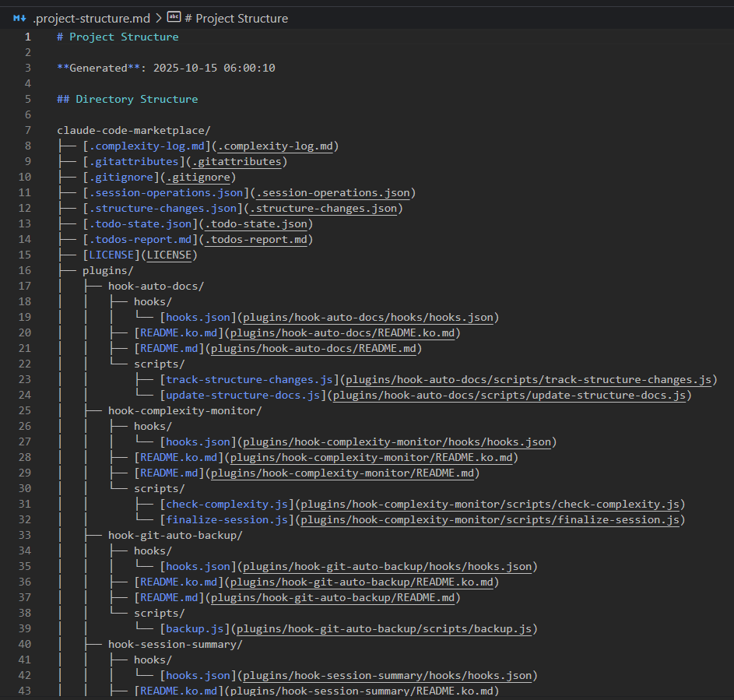Open plugins/hook-session-summary/hooks/hooks.json link
The image size is (734, 700).
click(387, 675)
